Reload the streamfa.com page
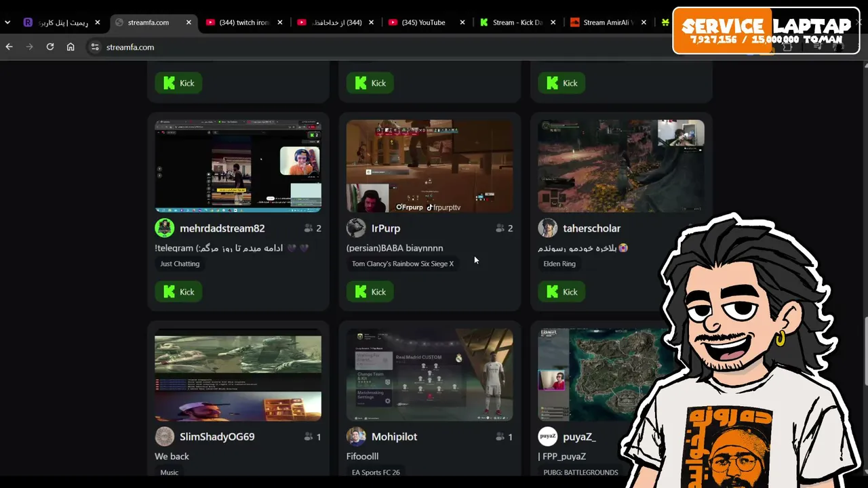 pos(50,47)
